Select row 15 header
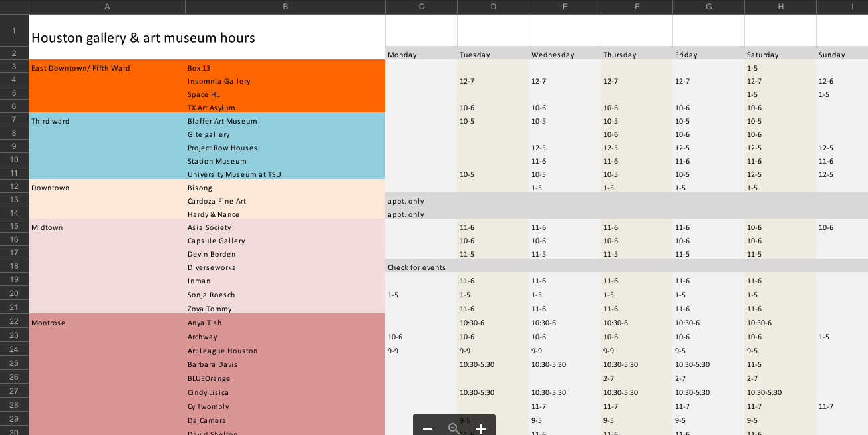 pyautogui.click(x=14, y=226)
